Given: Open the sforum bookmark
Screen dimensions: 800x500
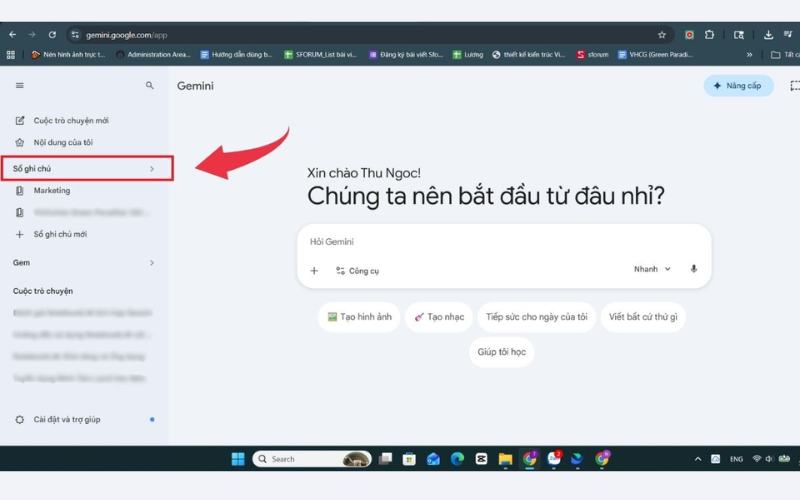Looking at the screenshot, I should coord(592,55).
